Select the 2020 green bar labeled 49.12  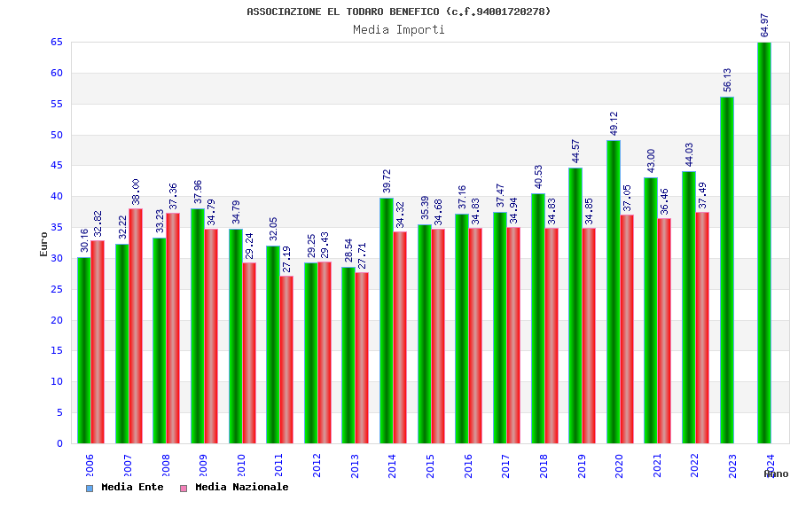(x=614, y=292)
